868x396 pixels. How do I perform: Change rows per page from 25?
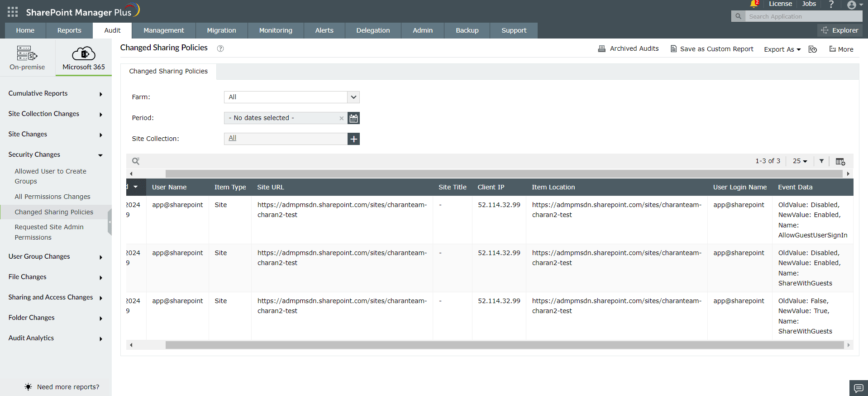[800, 161]
